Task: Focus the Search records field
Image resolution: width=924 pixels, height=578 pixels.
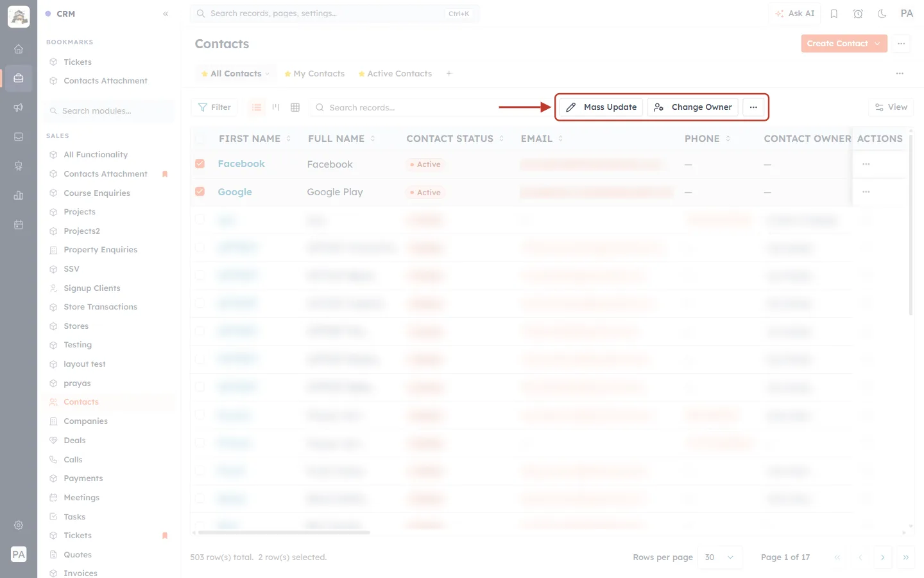Action: [404, 107]
